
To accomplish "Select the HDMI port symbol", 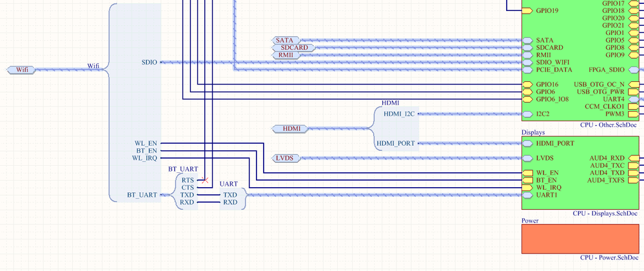I will (x=291, y=128).
